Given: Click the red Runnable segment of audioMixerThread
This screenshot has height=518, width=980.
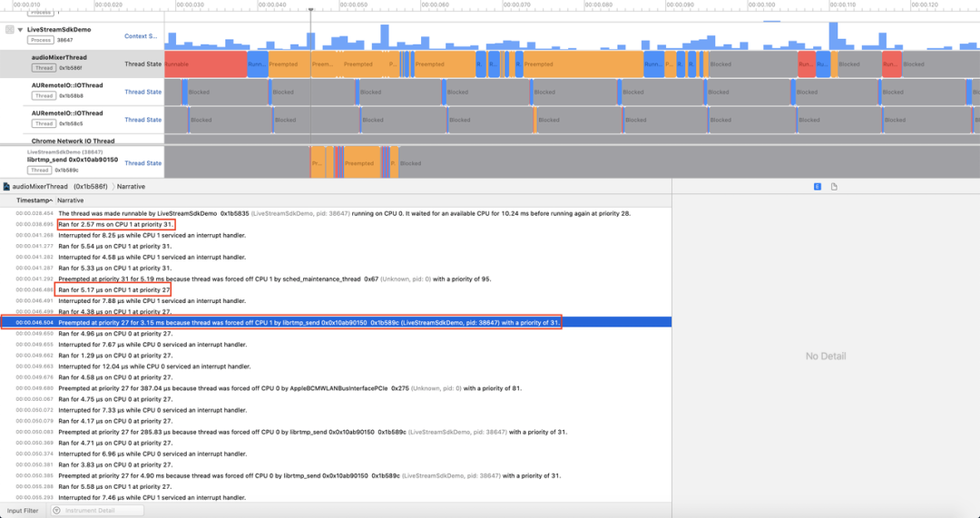Looking at the screenshot, I should coord(205,64).
